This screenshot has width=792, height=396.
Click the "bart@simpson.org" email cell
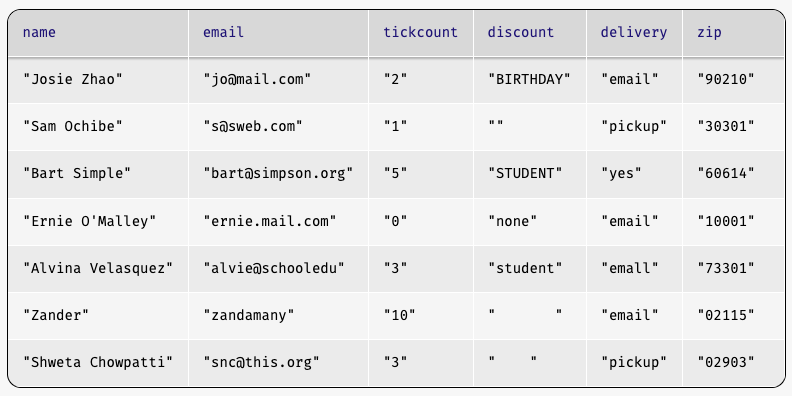(x=278, y=174)
